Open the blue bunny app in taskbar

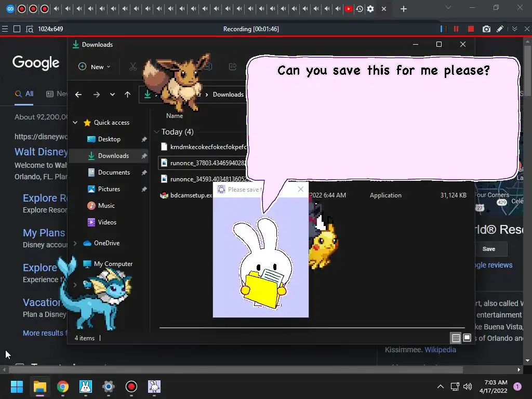pos(86,387)
